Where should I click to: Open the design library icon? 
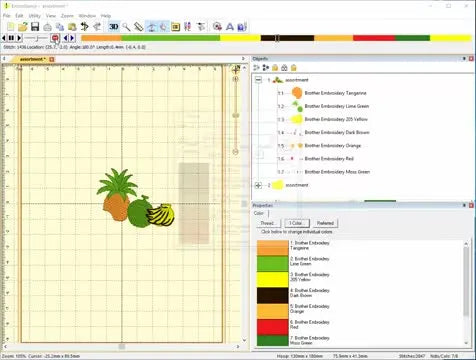pyautogui.click(x=242, y=27)
